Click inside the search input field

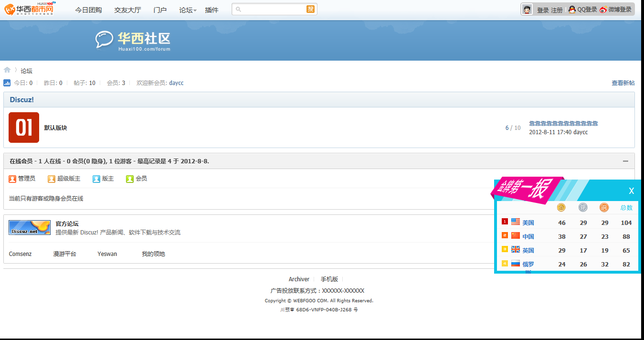pos(274,9)
